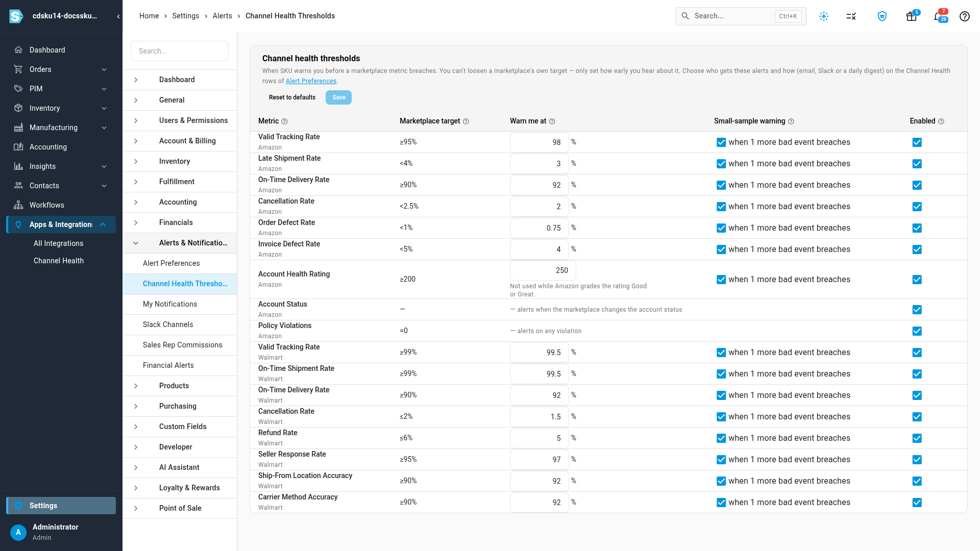Viewport: 980px width, 551px height.
Task: Go to Settings breadcrumb link
Action: (186, 16)
